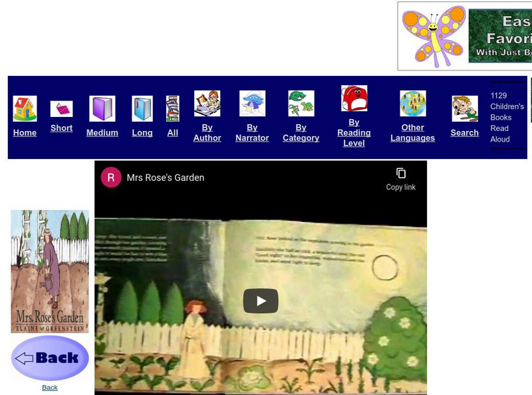Image resolution: width=532 pixels, height=395 pixels.
Task: Open the video channel avatar R
Action: pyautogui.click(x=111, y=178)
